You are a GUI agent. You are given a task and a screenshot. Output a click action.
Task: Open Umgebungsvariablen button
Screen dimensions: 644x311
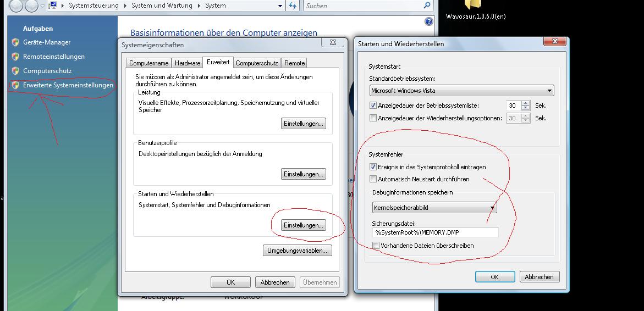298,250
